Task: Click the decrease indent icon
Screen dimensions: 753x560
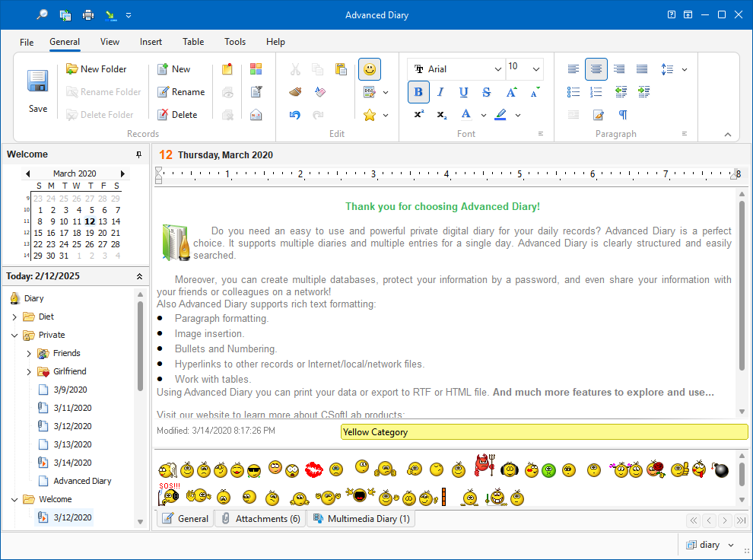Action: click(621, 92)
